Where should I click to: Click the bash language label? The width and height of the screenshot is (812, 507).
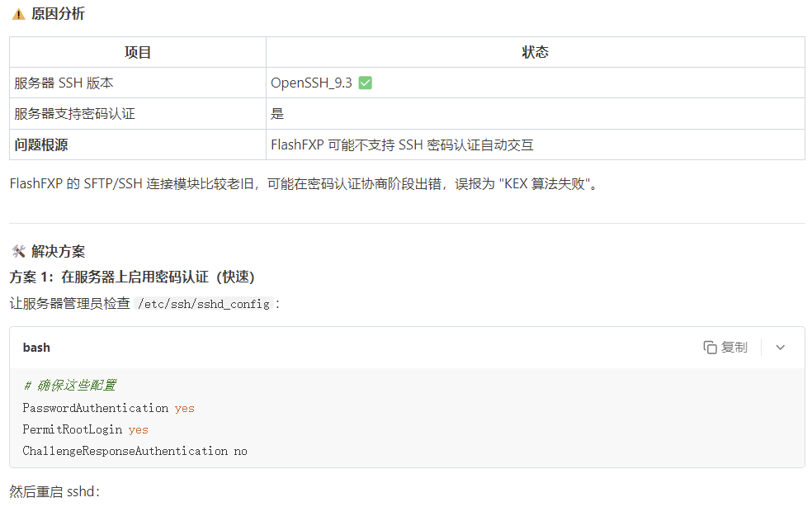pos(36,348)
